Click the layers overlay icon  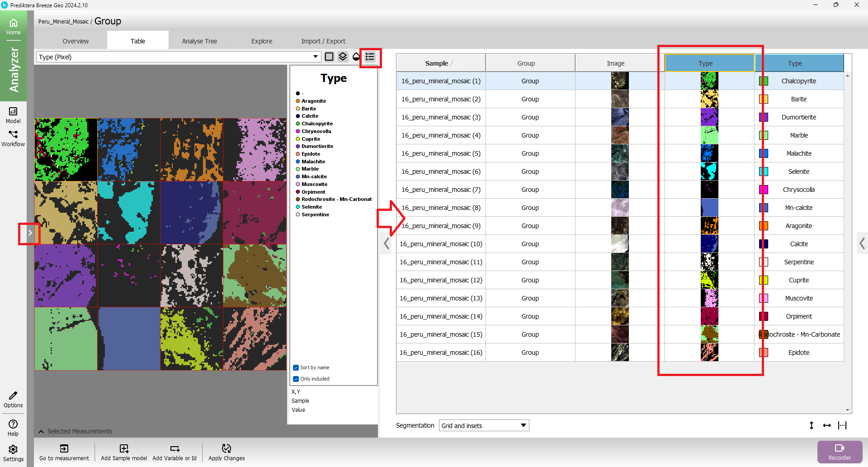[x=343, y=57]
